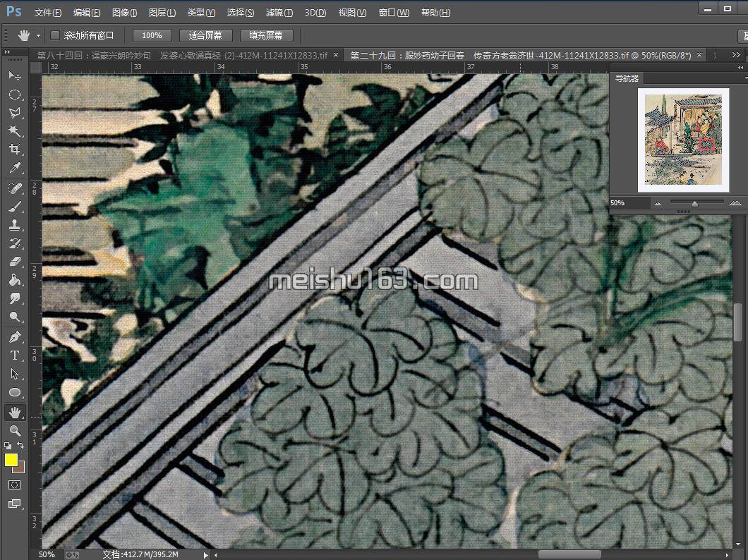Open the 类型(Y) menu
The height and width of the screenshot is (560, 748).
point(201,13)
